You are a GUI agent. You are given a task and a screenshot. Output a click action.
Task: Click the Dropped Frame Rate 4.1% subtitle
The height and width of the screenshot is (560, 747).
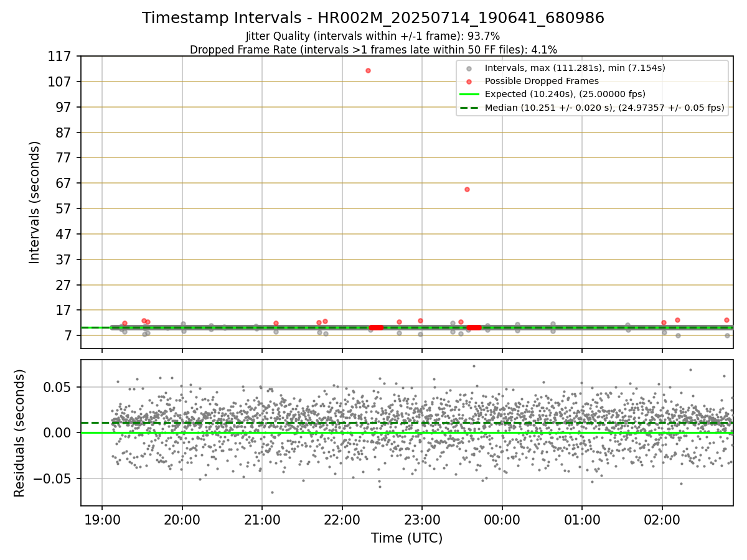tap(373, 49)
